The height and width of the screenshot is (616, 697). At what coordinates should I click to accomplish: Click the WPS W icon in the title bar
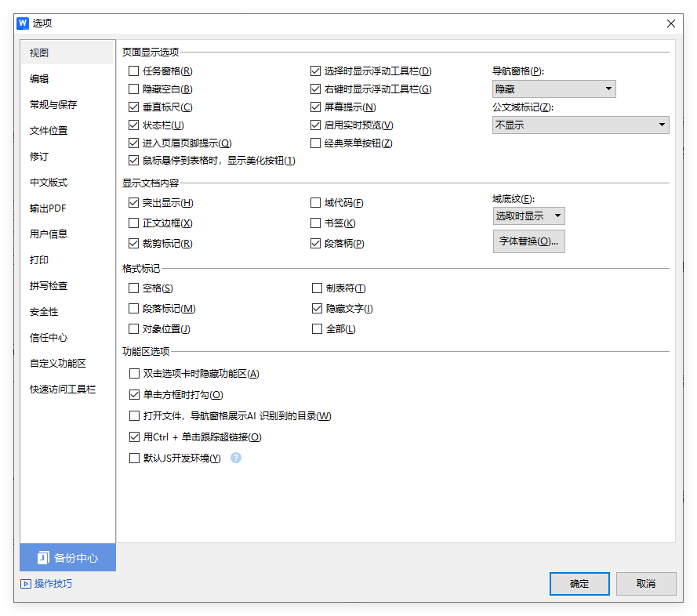(23, 23)
